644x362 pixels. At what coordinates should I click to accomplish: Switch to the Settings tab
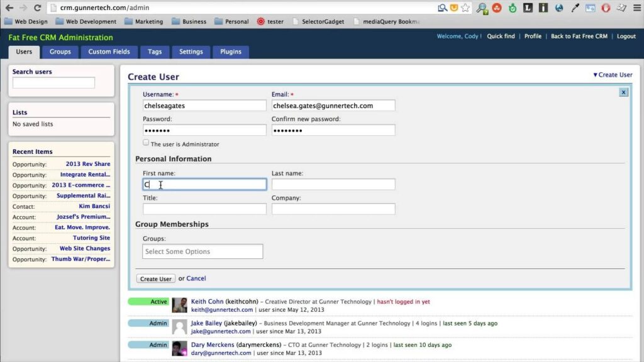191,52
